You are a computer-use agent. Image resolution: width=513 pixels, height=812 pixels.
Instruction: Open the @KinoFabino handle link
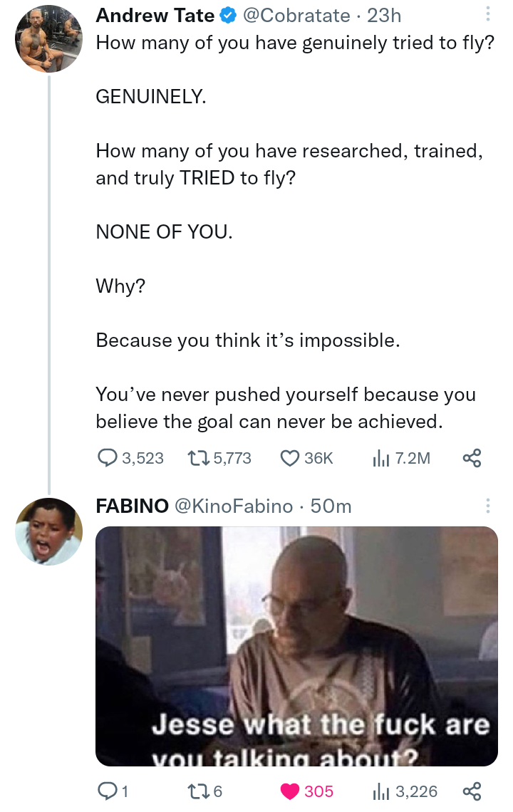click(x=233, y=506)
